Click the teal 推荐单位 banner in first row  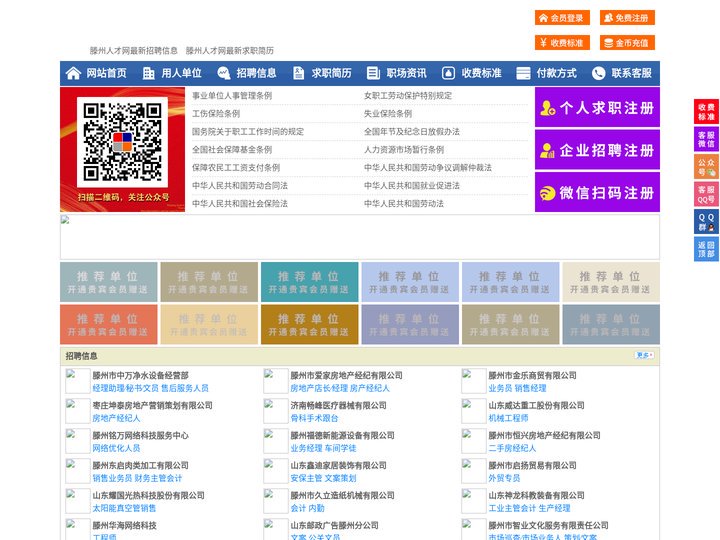coord(309,282)
